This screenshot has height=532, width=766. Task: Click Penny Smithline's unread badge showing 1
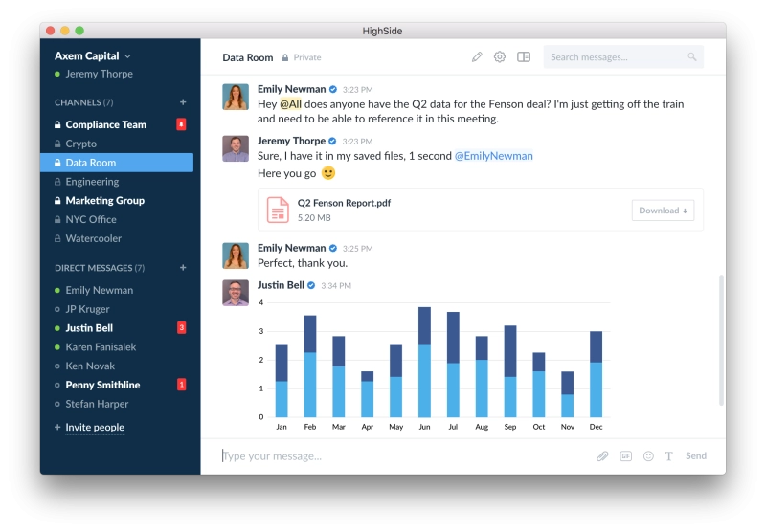coord(181,385)
